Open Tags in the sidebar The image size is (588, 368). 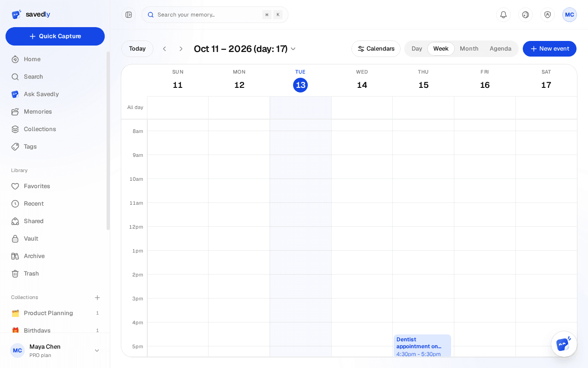pos(55,147)
